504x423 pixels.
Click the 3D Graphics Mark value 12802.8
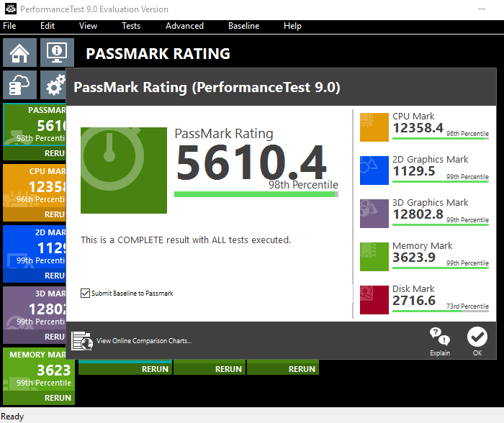[x=418, y=214]
